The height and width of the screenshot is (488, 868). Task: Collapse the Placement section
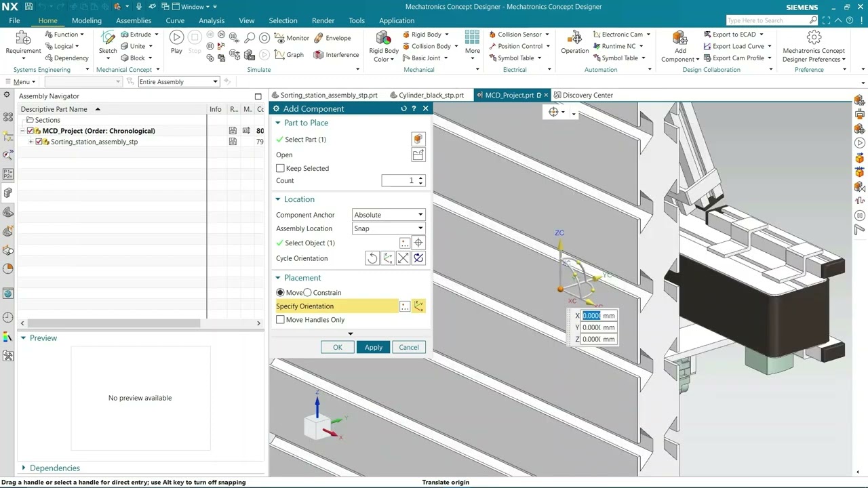pyautogui.click(x=278, y=278)
